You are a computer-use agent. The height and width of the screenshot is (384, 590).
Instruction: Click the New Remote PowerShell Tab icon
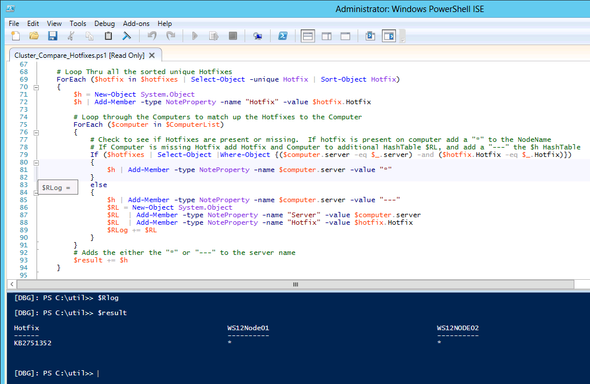point(258,36)
